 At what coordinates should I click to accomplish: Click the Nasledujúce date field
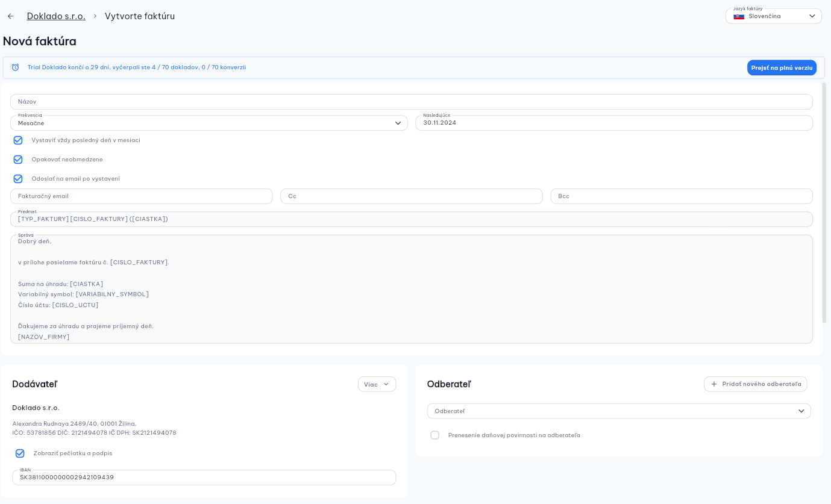click(614, 123)
